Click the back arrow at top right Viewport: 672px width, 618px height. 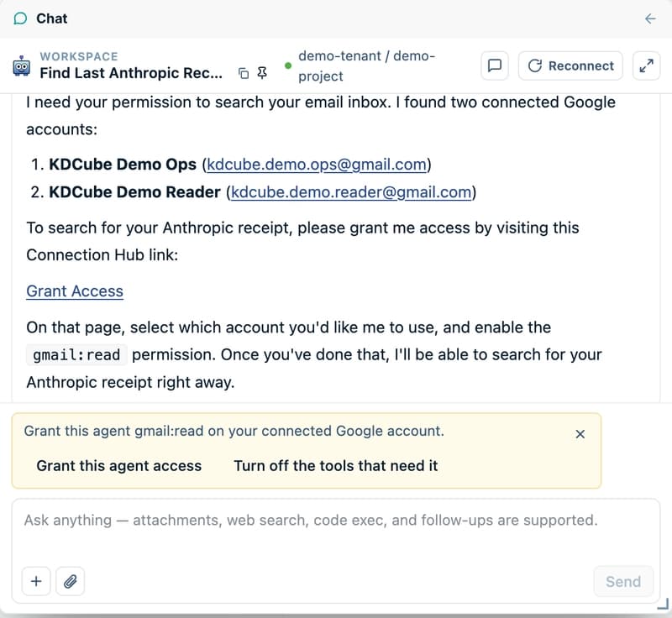click(650, 18)
